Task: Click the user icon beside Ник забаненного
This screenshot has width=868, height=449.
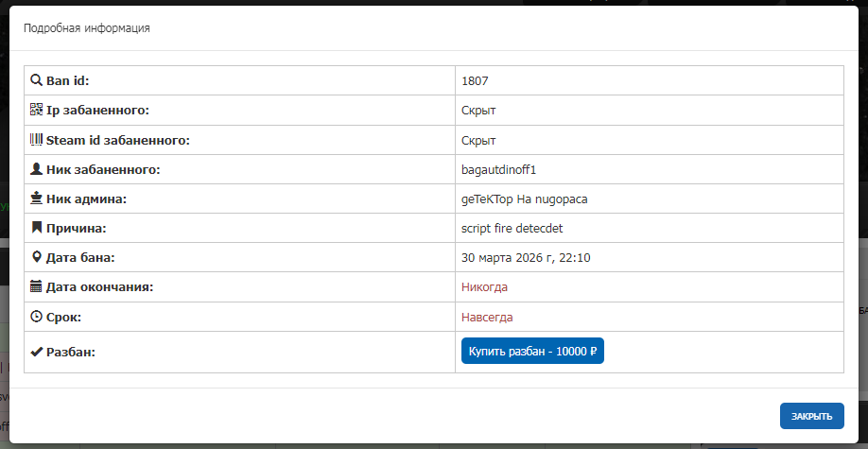Action: click(x=37, y=169)
